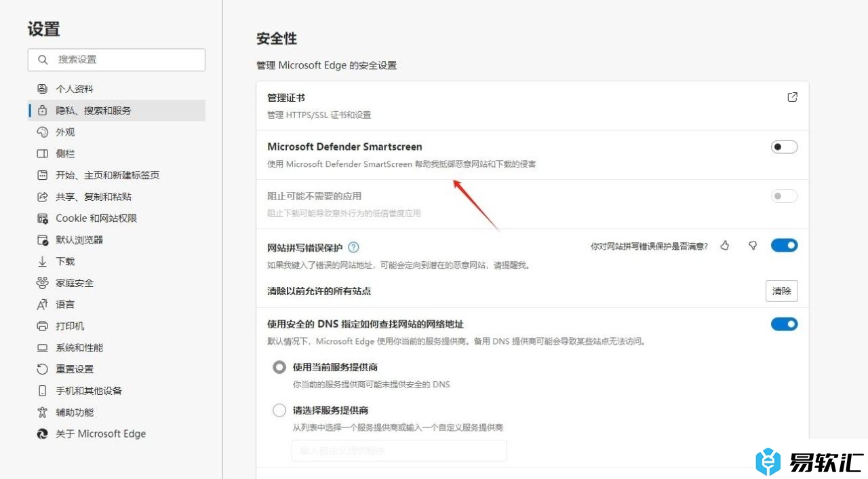
Task: Enable Microsoft Defender Smartscreen toggle
Action: (x=784, y=147)
